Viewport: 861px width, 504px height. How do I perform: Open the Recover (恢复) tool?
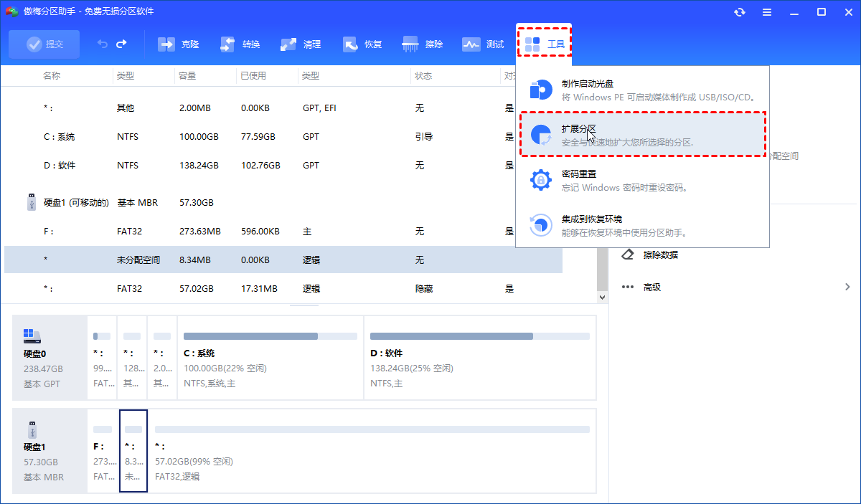coord(362,44)
